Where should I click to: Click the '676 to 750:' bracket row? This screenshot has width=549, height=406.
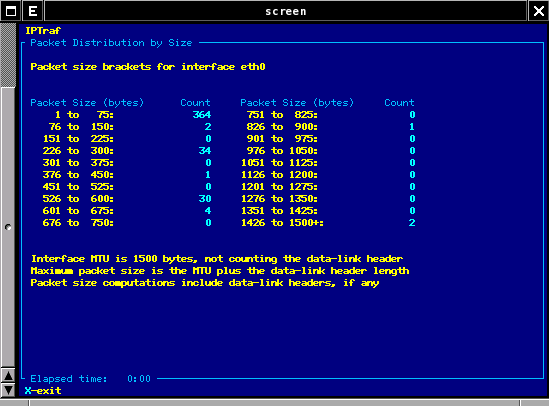[x=78, y=223]
